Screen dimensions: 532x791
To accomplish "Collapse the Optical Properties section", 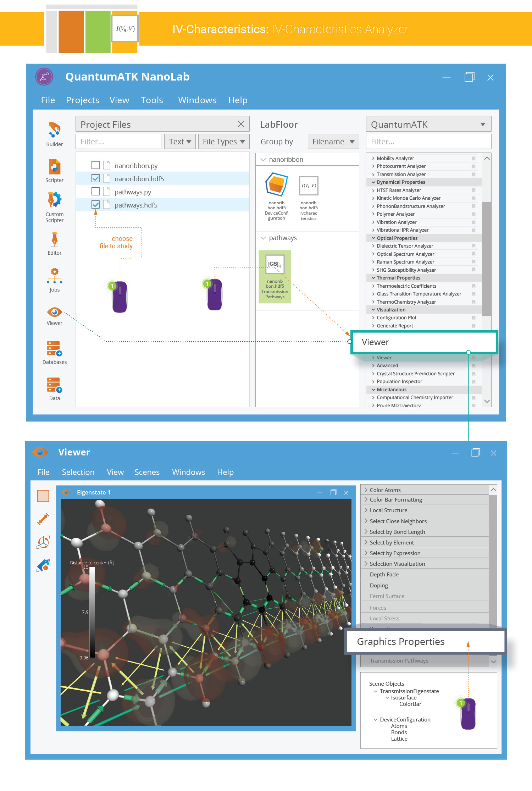I will [373, 238].
